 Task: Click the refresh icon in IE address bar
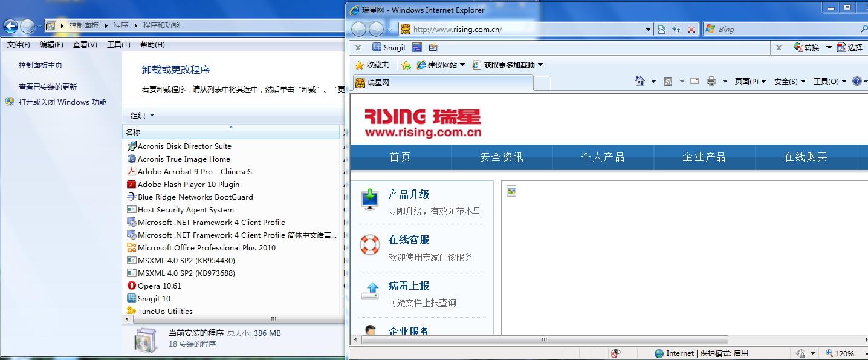[x=677, y=29]
